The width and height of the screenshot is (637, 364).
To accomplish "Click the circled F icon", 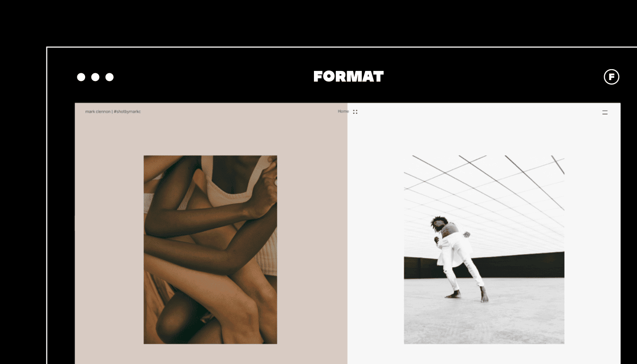I will click(x=612, y=77).
